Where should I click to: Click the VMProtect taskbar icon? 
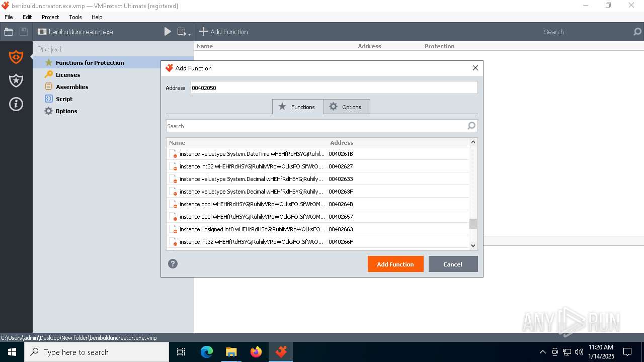click(281, 352)
